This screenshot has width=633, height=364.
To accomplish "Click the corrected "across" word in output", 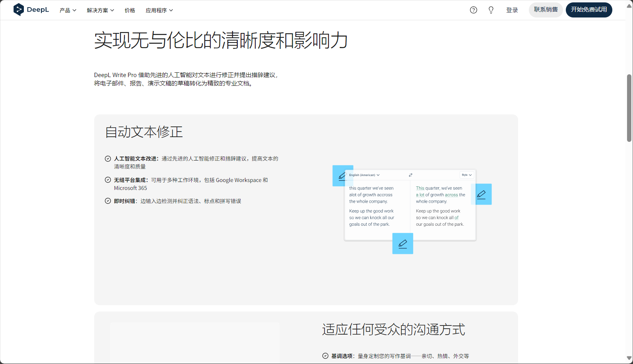I will pyautogui.click(x=451, y=195).
